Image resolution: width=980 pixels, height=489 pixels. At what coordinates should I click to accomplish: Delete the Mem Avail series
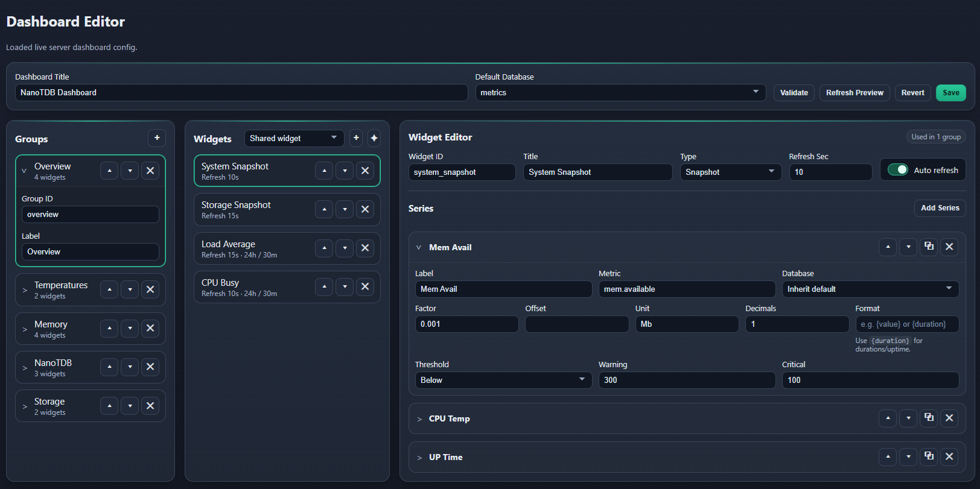[949, 247]
